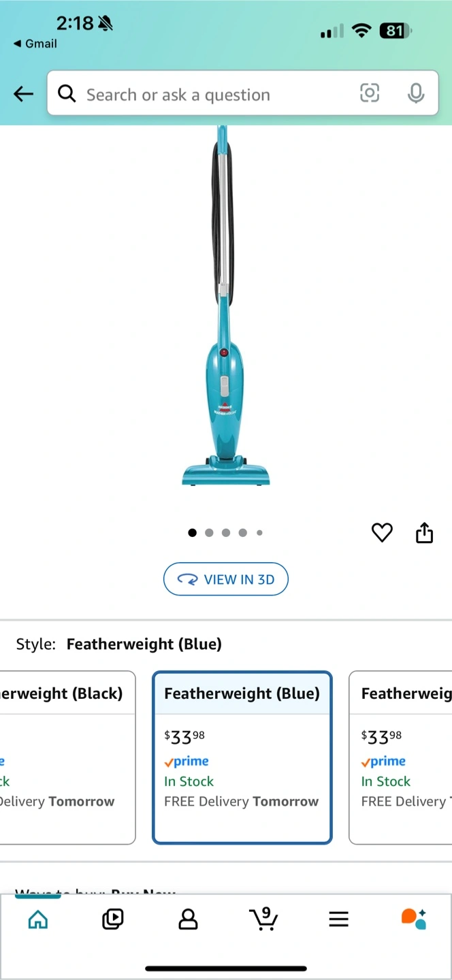Tap the share icon

pos(424,533)
